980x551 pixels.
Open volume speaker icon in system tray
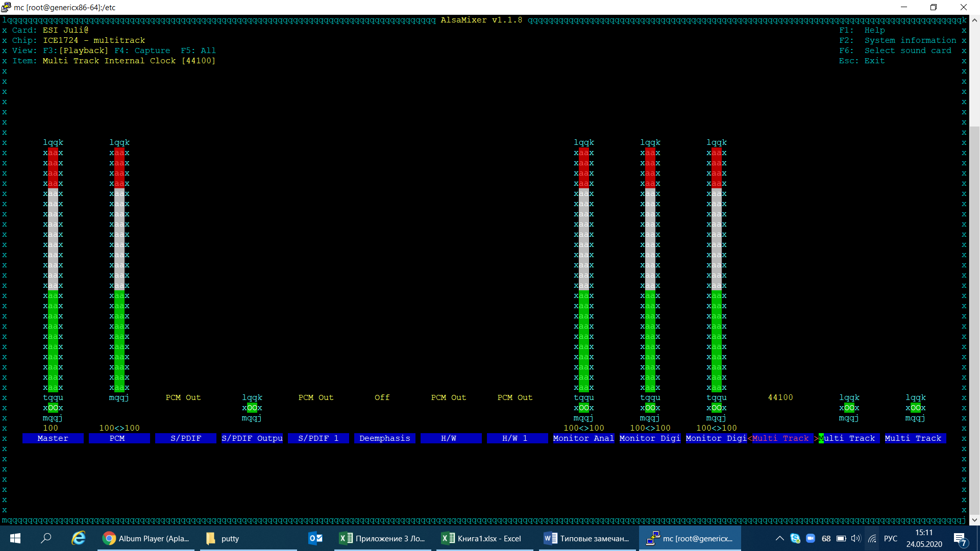pyautogui.click(x=856, y=538)
